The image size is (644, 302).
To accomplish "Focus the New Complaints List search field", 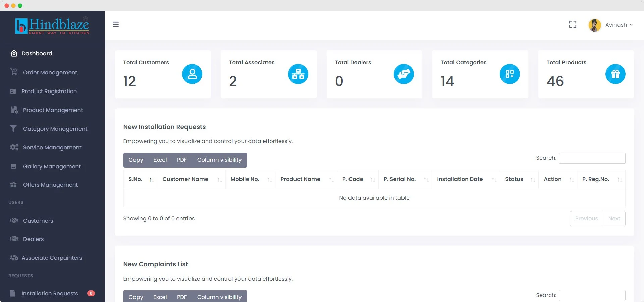I will click(x=592, y=295).
